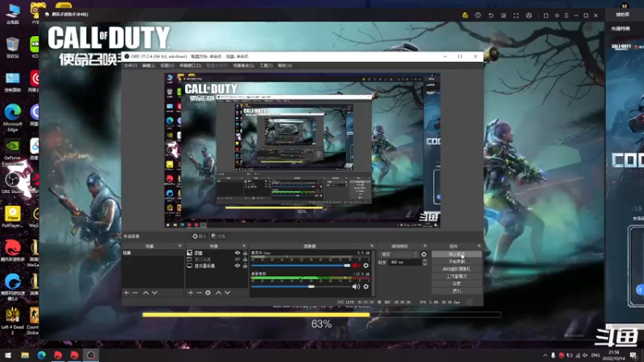Unmute the red mic/aux speaker icon
Viewport: 644px width, 362px height.
(356, 265)
